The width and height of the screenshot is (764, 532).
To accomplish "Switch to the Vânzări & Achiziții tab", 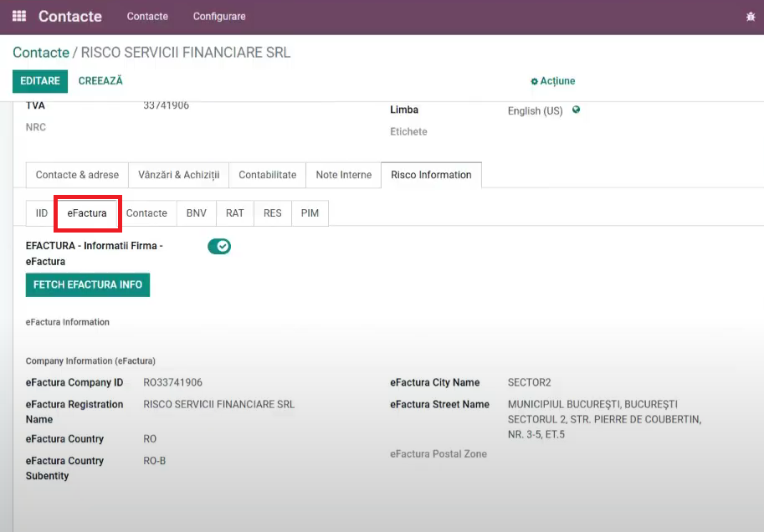I will coord(179,175).
